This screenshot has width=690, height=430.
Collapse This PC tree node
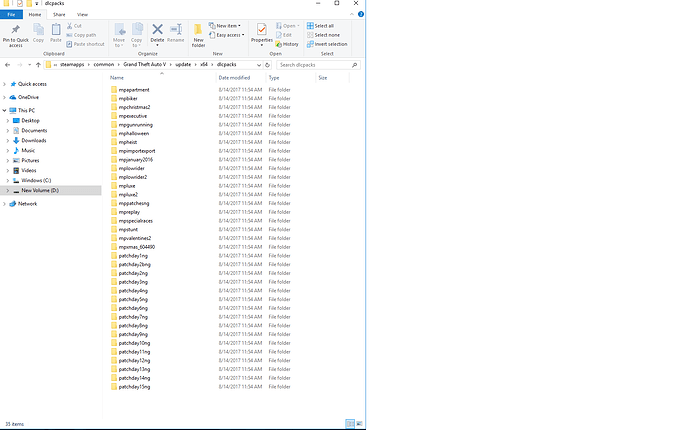pos(4,110)
